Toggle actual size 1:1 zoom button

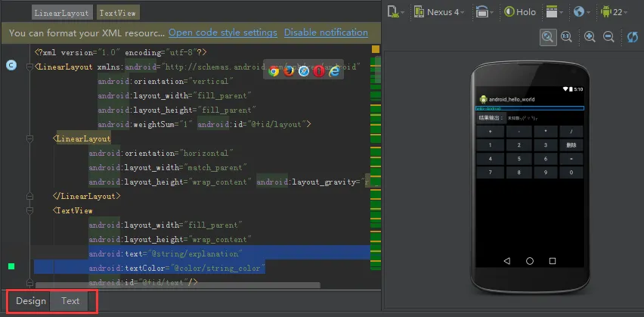(566, 37)
